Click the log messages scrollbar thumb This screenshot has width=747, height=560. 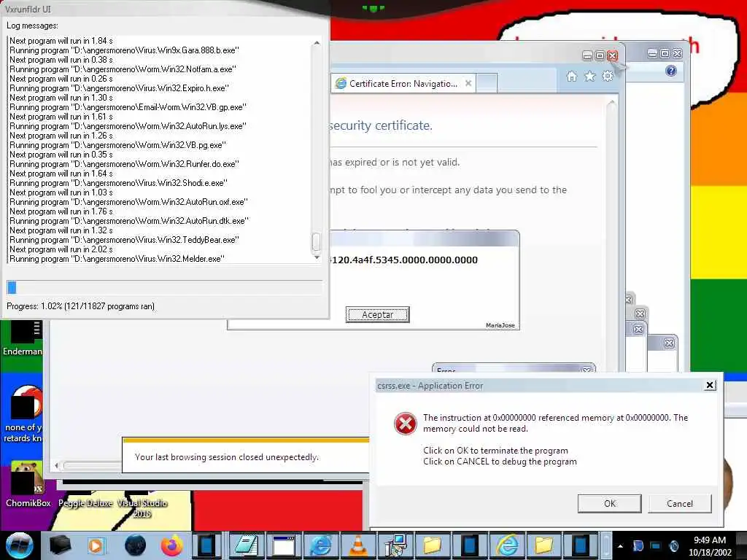[x=317, y=241]
